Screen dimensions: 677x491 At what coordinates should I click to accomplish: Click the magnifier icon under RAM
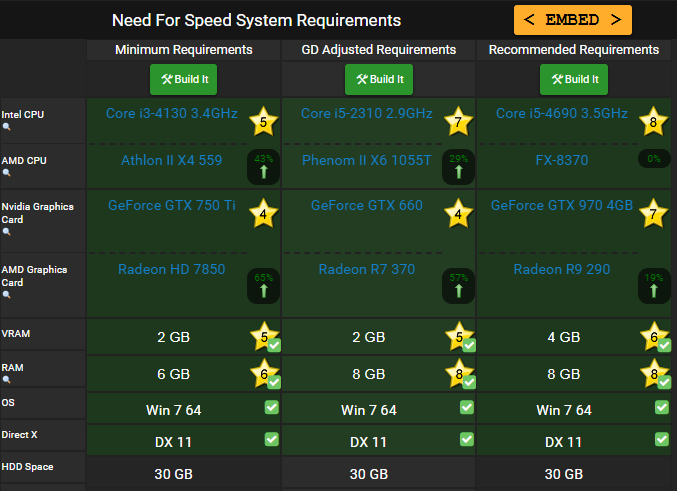pyautogui.click(x=6, y=380)
